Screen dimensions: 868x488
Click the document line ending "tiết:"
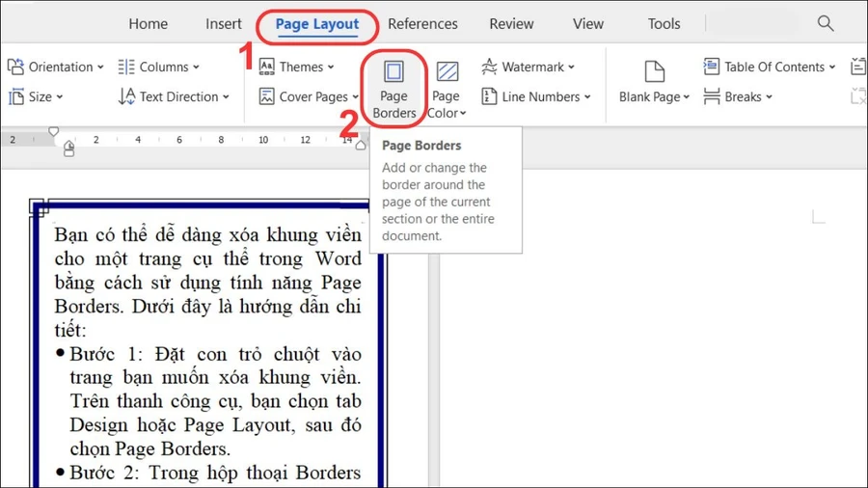tap(70, 330)
